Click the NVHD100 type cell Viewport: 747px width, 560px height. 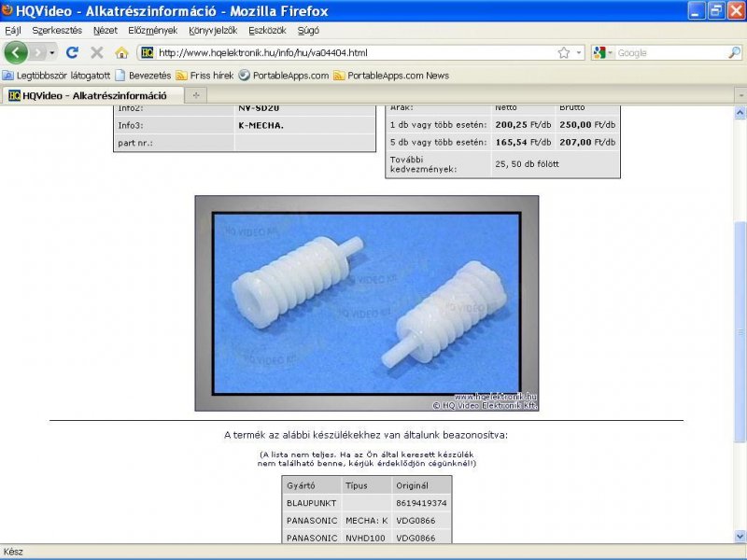[365, 539]
